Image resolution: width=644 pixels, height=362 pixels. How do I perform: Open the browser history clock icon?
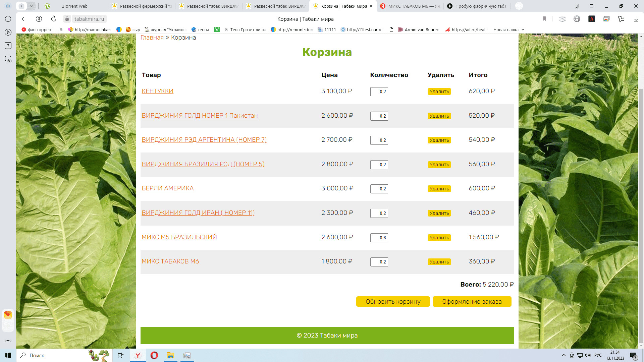(8, 19)
